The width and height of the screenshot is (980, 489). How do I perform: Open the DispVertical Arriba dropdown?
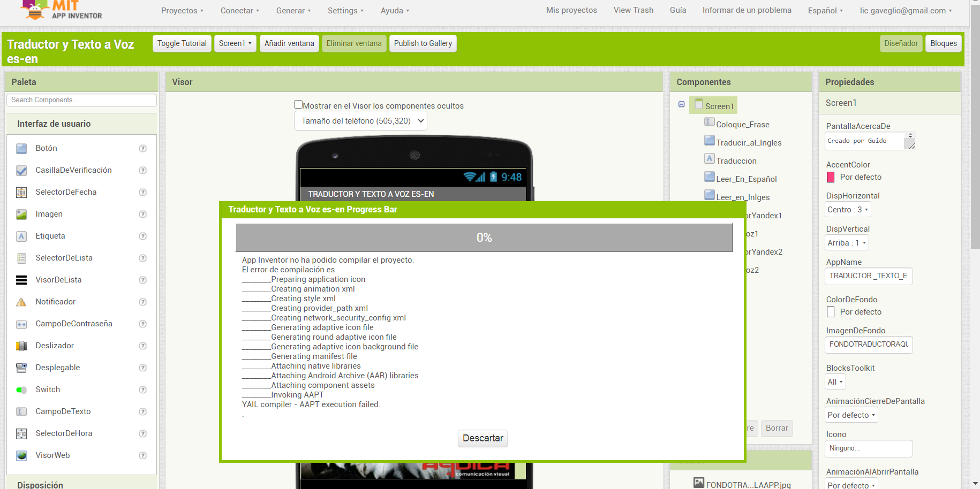pos(847,243)
